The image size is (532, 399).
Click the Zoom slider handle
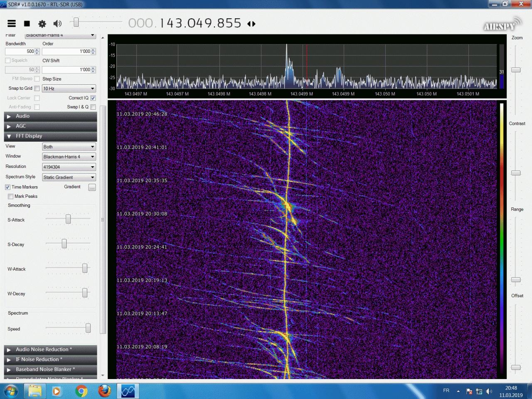point(516,70)
